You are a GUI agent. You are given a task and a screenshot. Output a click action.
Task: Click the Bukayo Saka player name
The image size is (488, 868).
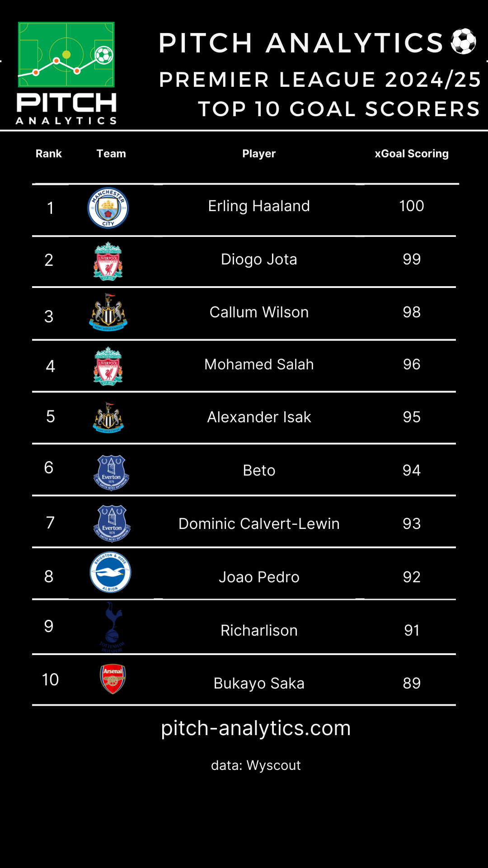point(259,683)
